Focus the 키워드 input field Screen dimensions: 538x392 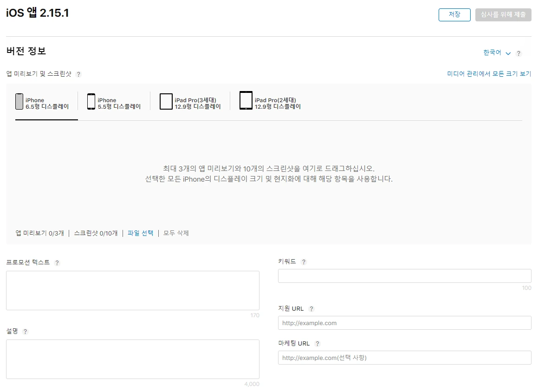click(x=404, y=276)
